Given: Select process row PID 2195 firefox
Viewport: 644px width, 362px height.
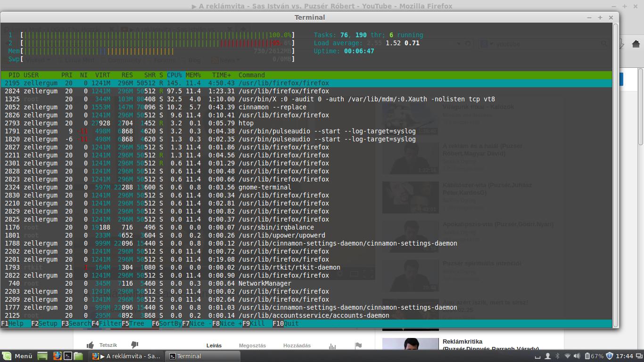Looking at the screenshot, I should tap(306, 83).
